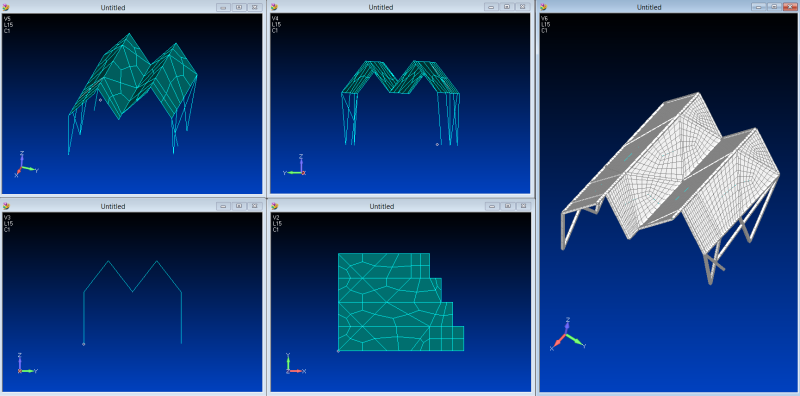Select the axis triad in V2 plan view
The image size is (800, 396).
tap(293, 364)
